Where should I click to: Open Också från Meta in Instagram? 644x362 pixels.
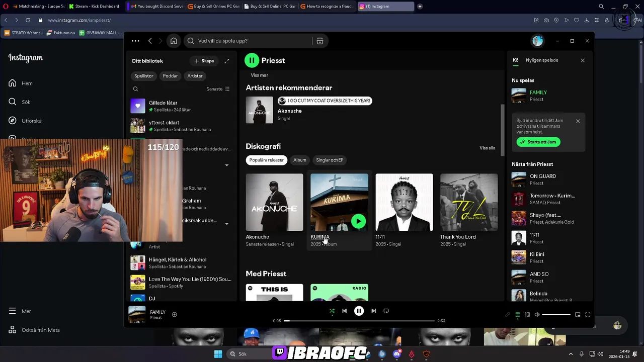[x=34, y=330]
